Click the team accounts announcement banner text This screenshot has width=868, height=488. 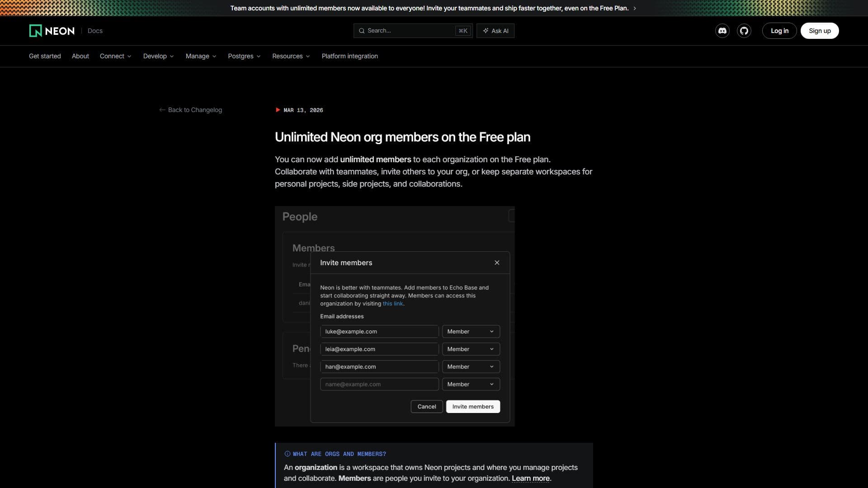pyautogui.click(x=429, y=8)
